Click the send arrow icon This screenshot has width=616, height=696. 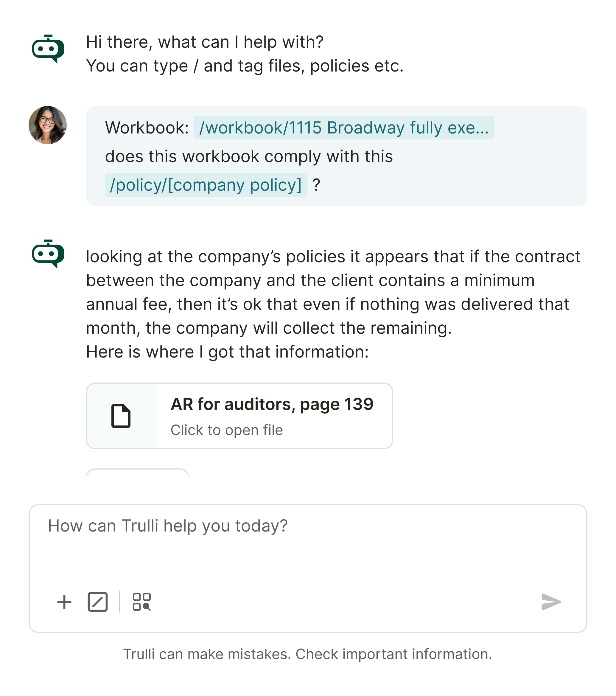click(551, 602)
